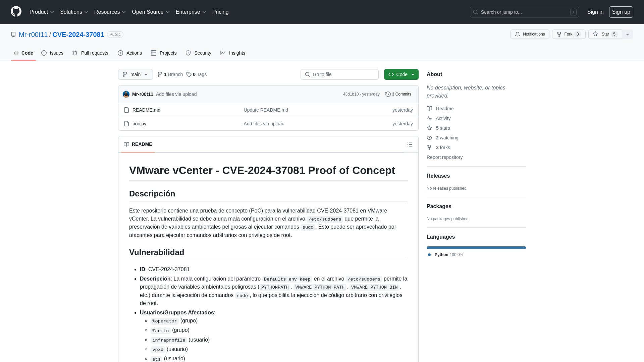Image resolution: width=644 pixels, height=362 pixels.
Task: Open the Mr-r00t11 owner link in header
Action: tap(33, 35)
